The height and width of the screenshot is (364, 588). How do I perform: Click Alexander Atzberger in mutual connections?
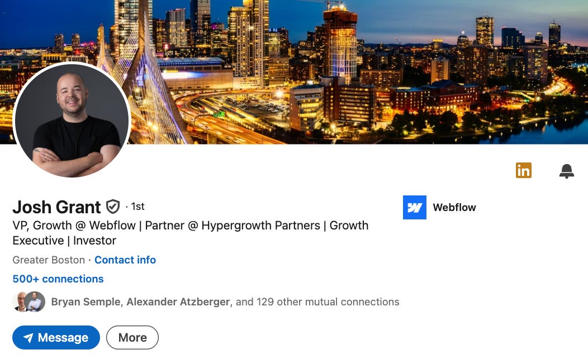coord(178,302)
